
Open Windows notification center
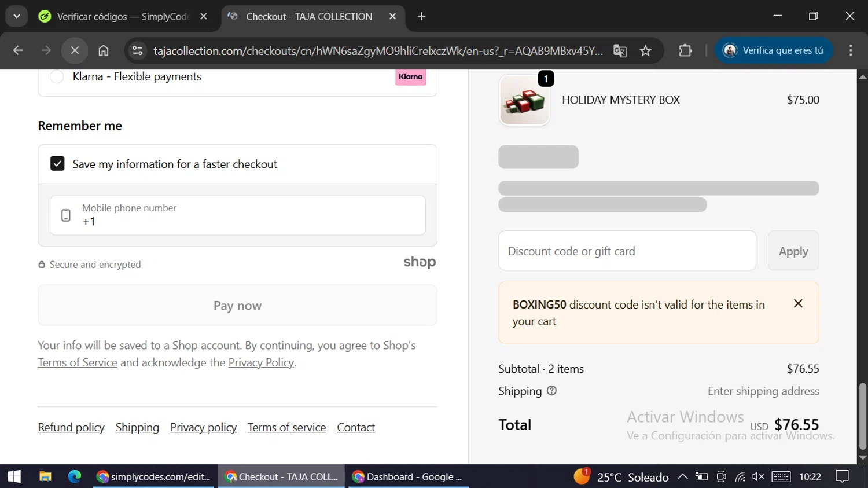[x=842, y=476]
